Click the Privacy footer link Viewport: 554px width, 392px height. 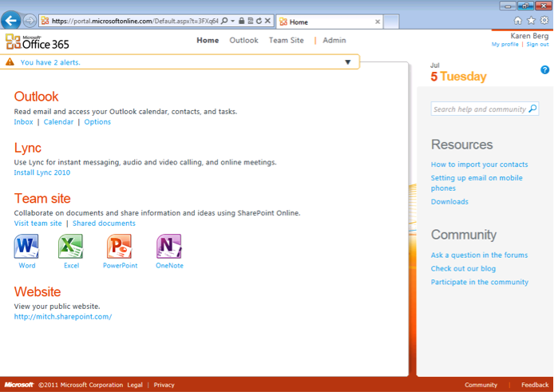[164, 385]
